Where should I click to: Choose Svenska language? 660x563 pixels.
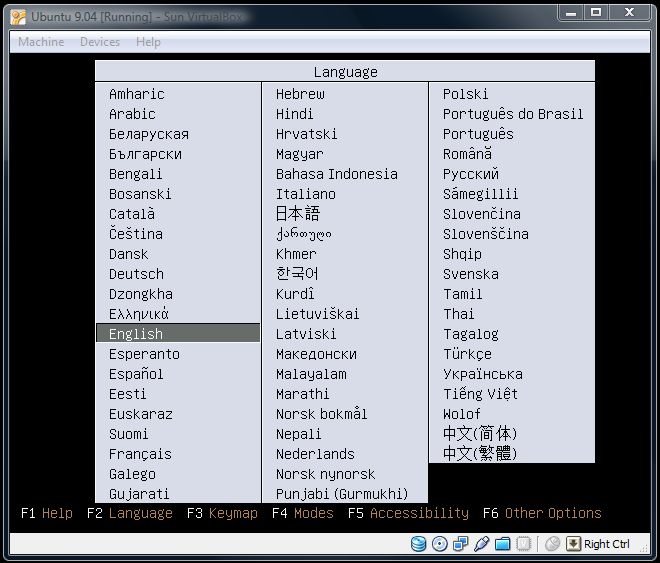tap(470, 274)
